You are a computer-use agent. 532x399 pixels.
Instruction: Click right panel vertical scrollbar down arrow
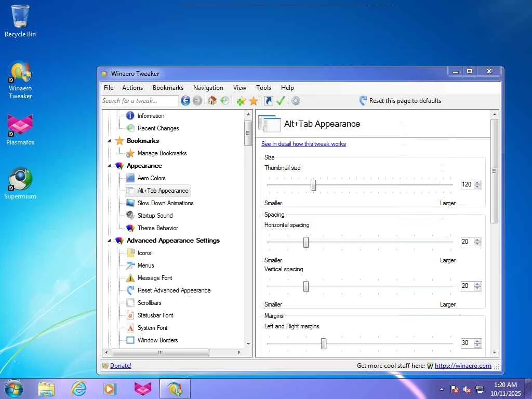tap(495, 353)
